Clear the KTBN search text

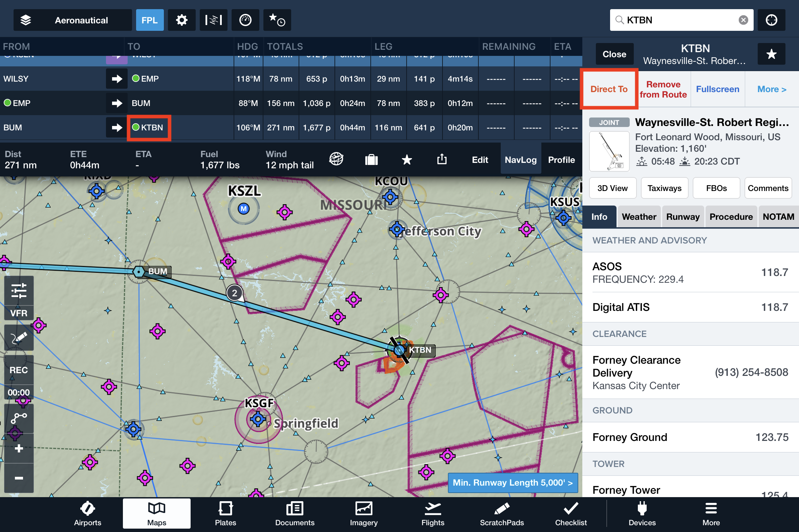743,20
